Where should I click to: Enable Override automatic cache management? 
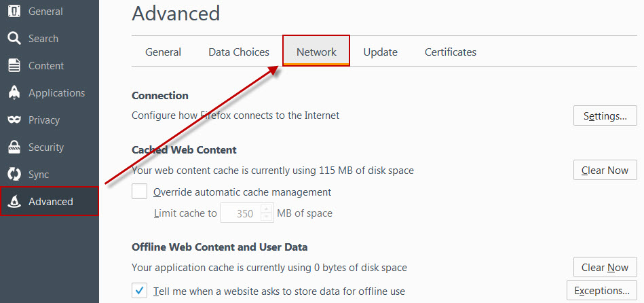140,192
